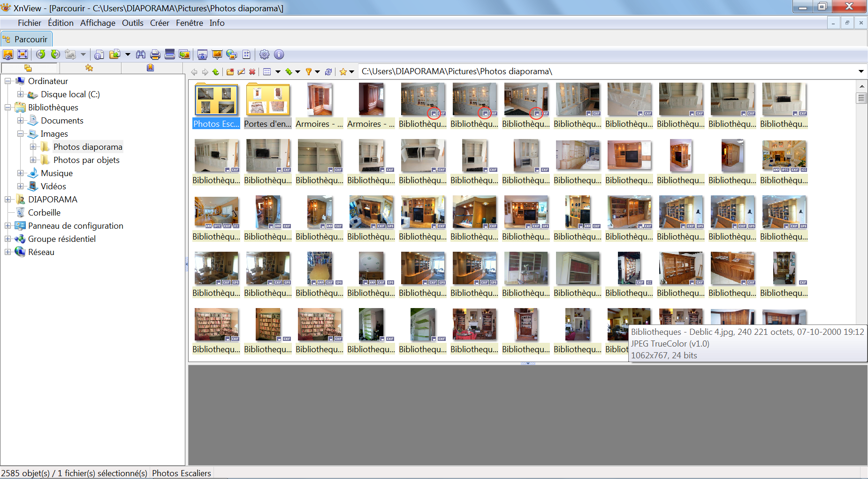Screen dimensions: 868x479
Task: Open the Créer menu
Action: point(160,23)
